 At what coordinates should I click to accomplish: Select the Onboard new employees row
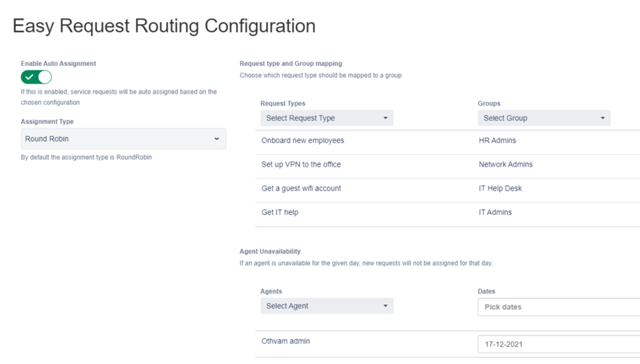tap(303, 141)
